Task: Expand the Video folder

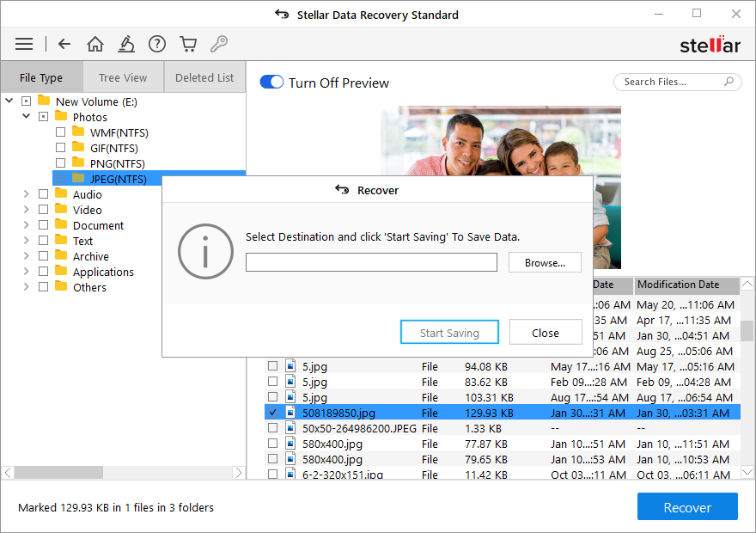Action: 26,209
